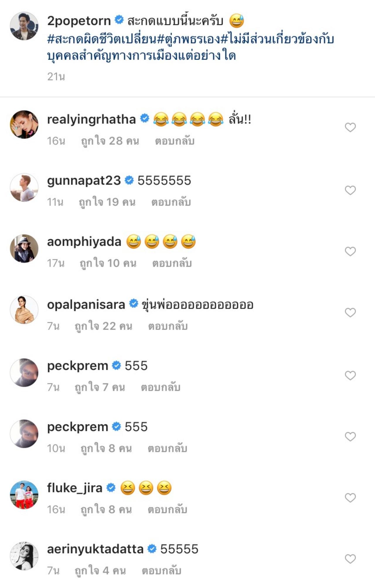
Task: Reply to realyingrhatha's comment
Action: pyautogui.click(x=175, y=141)
